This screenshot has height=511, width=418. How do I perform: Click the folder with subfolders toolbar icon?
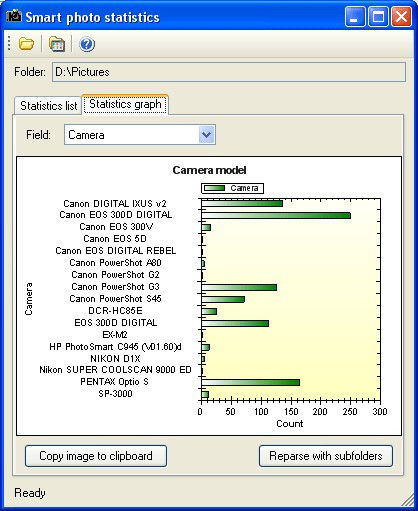coord(57,44)
